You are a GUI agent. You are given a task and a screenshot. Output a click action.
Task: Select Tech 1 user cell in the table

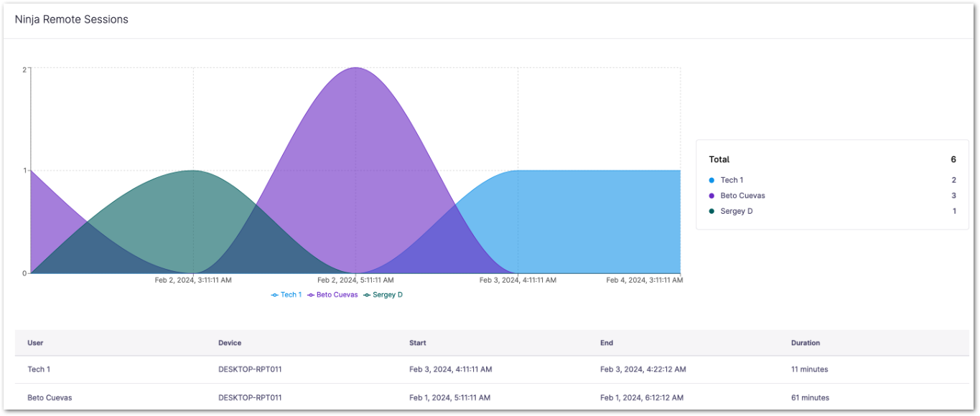coord(39,369)
